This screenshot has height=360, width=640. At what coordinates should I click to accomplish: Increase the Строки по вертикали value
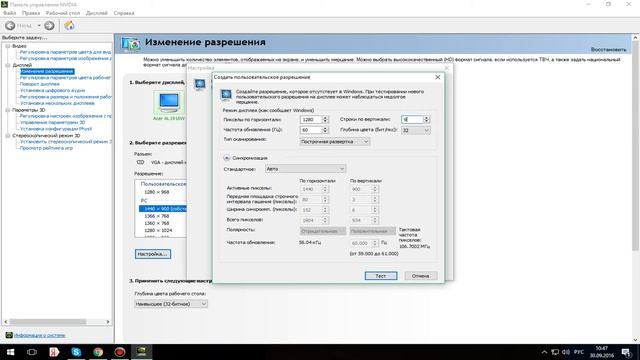tap(427, 118)
